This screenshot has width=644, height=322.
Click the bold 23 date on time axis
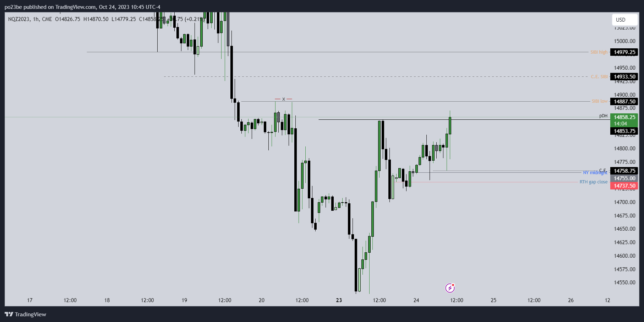339,300
